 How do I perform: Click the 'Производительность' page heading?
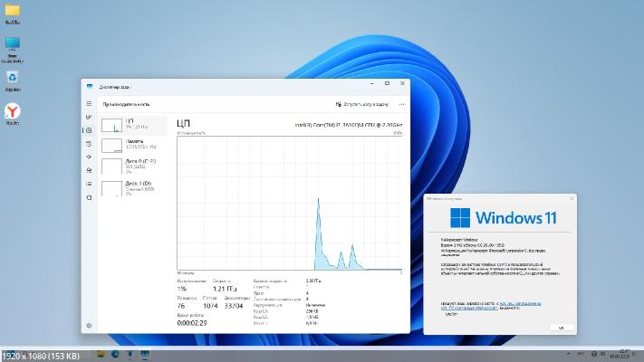point(126,104)
